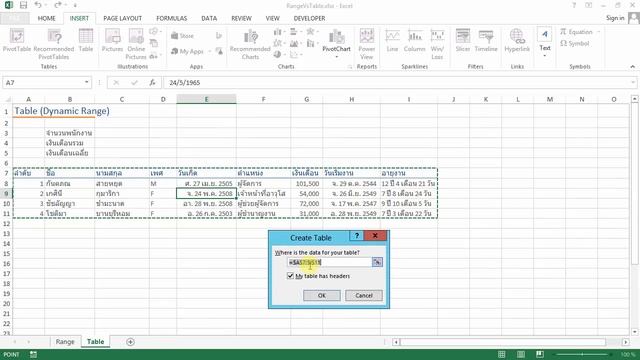This screenshot has width=640, height=360.
Task: Open the FORMULAS tab
Action: coord(171,18)
